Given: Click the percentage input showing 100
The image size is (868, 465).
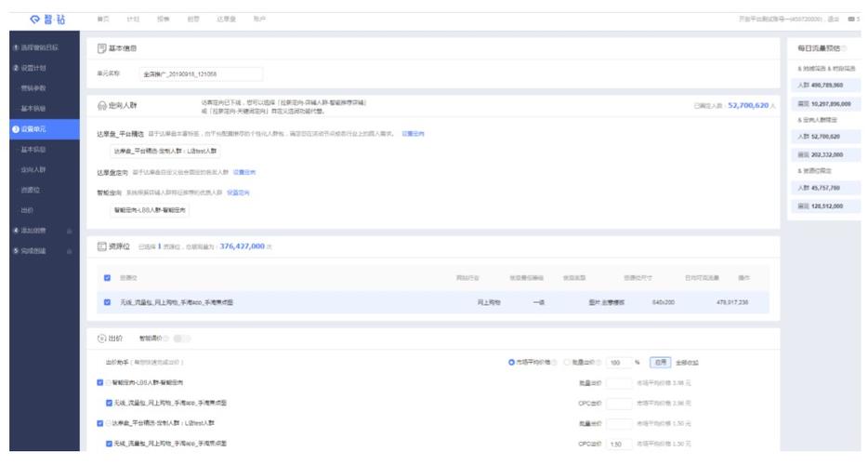Looking at the screenshot, I should (x=619, y=363).
